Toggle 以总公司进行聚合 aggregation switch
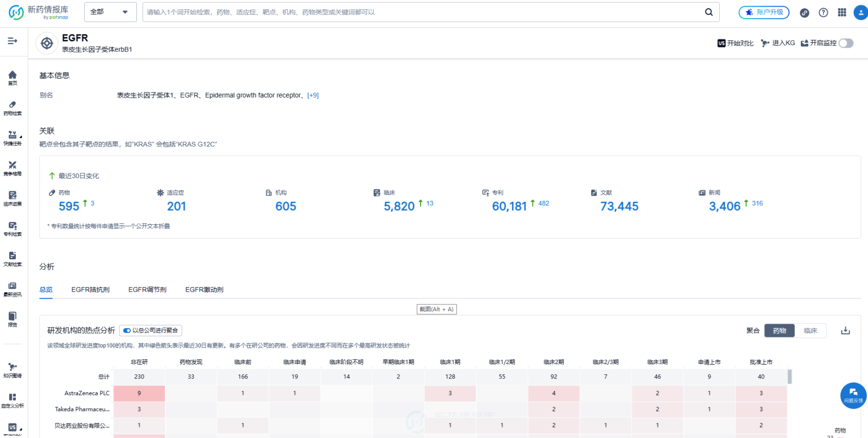This screenshot has height=438, width=868. 127,331
